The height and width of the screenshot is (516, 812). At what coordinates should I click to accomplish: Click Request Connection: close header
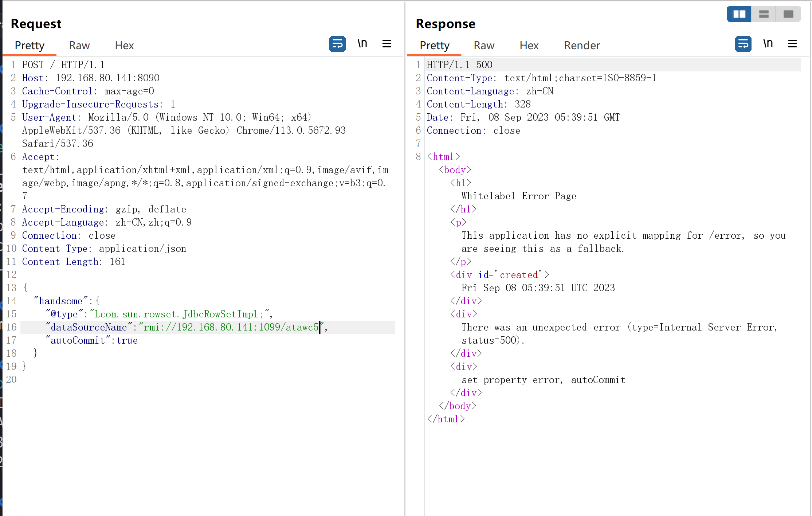click(69, 235)
